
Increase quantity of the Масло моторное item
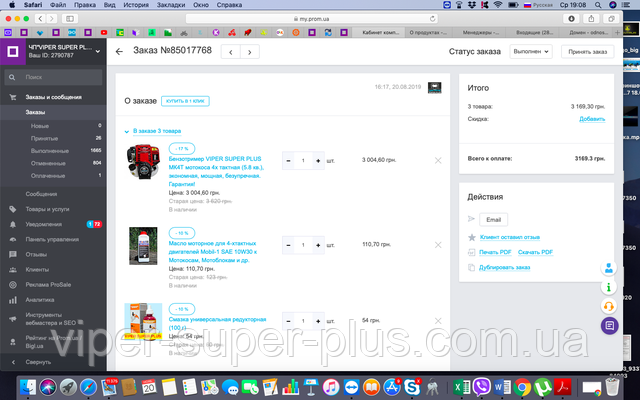(x=318, y=245)
